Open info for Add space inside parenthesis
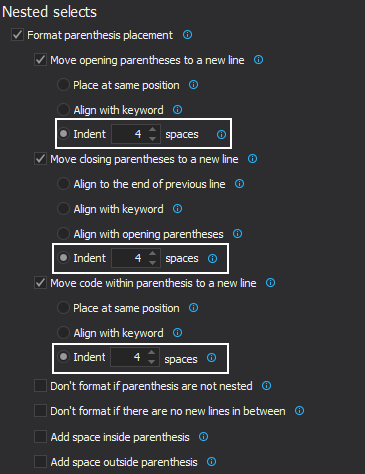 pos(203,437)
